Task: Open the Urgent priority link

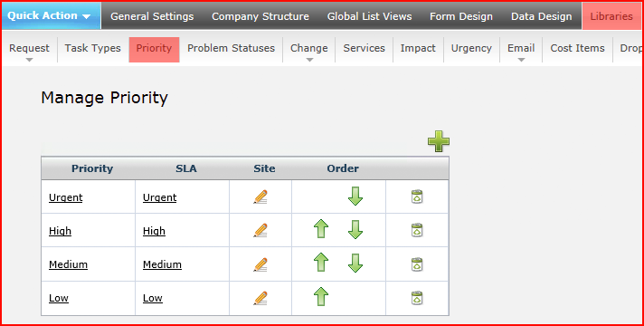Action: (66, 197)
